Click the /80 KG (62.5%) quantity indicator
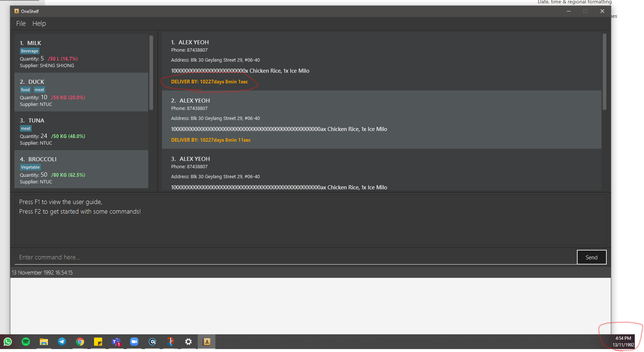The height and width of the screenshot is (352, 644). click(x=68, y=175)
